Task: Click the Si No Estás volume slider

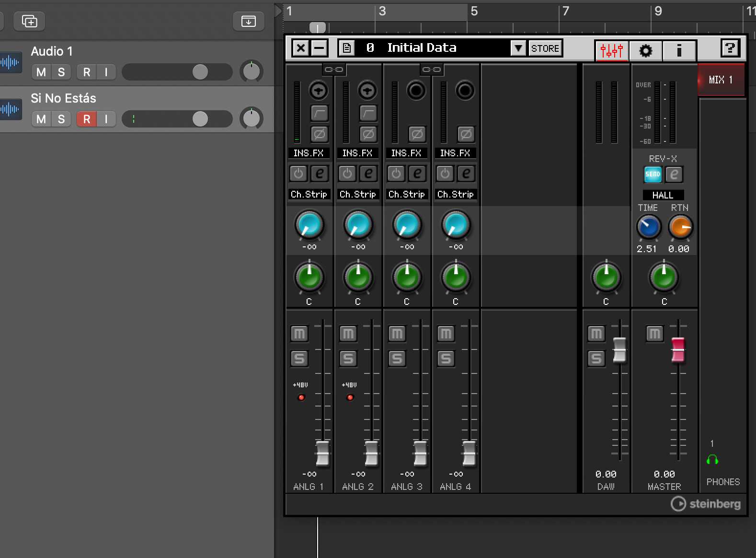Action: coord(177,119)
